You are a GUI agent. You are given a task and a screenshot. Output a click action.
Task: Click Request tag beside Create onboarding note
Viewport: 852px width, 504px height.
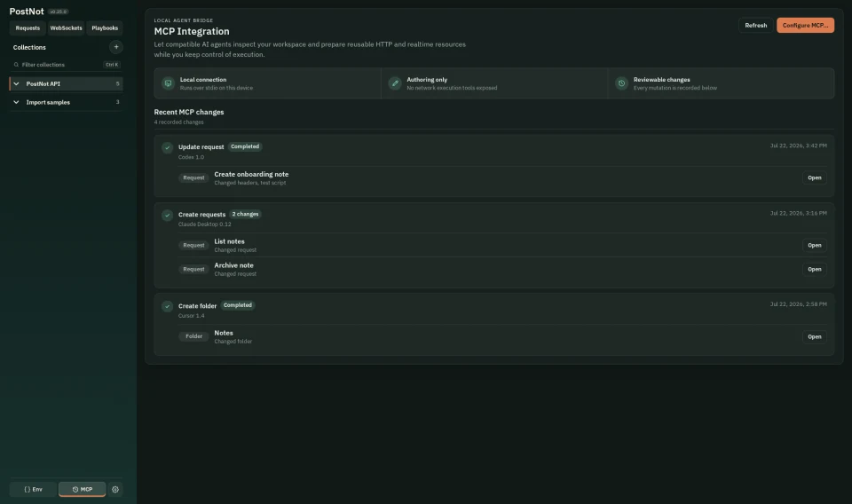[x=193, y=178]
